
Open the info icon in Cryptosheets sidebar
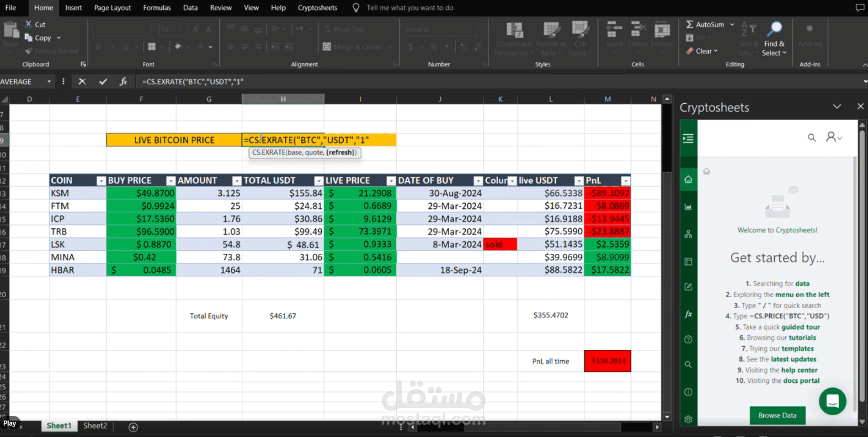[688, 392]
